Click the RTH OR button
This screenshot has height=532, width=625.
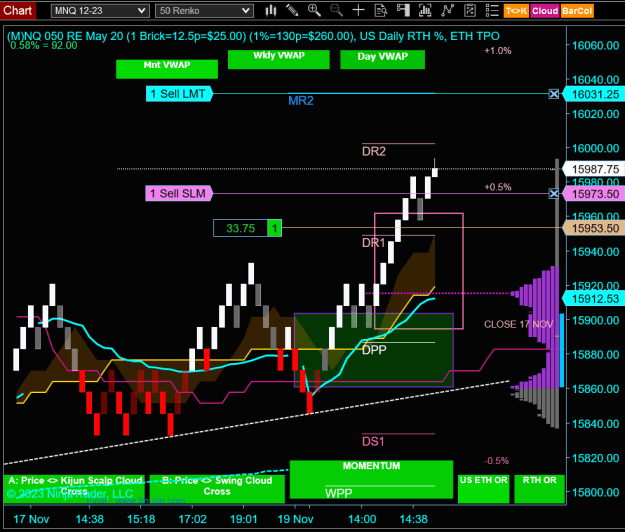click(539, 489)
